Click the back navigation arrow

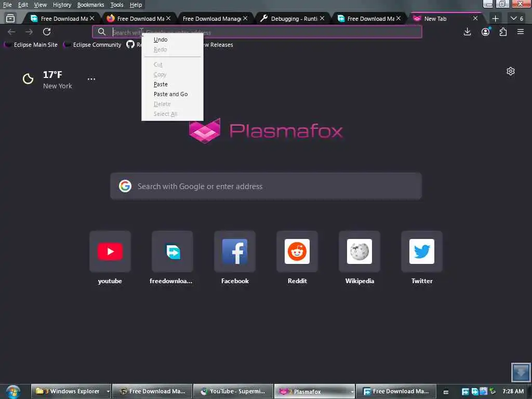[11, 32]
